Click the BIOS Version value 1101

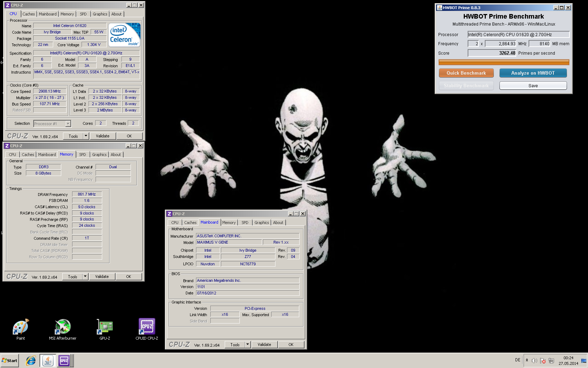[247, 287]
